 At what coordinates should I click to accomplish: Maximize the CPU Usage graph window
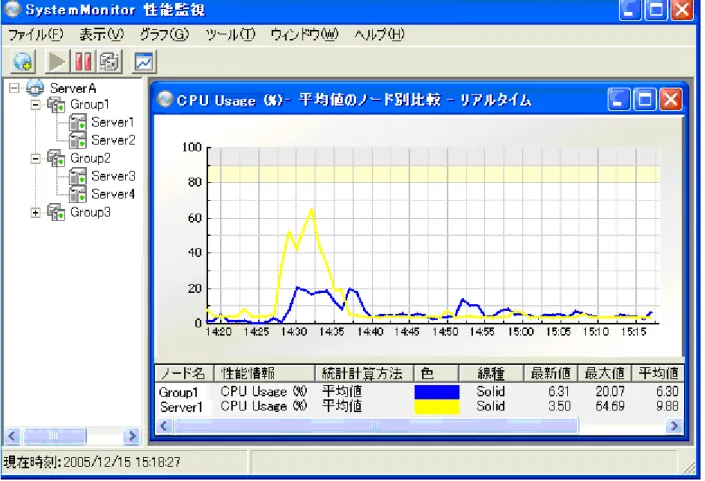(645, 99)
